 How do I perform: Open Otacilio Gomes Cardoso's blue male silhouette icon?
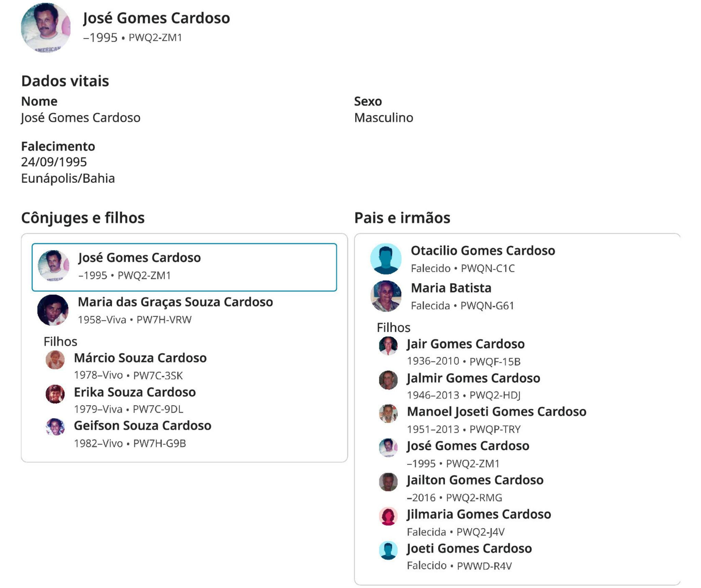pos(386,259)
